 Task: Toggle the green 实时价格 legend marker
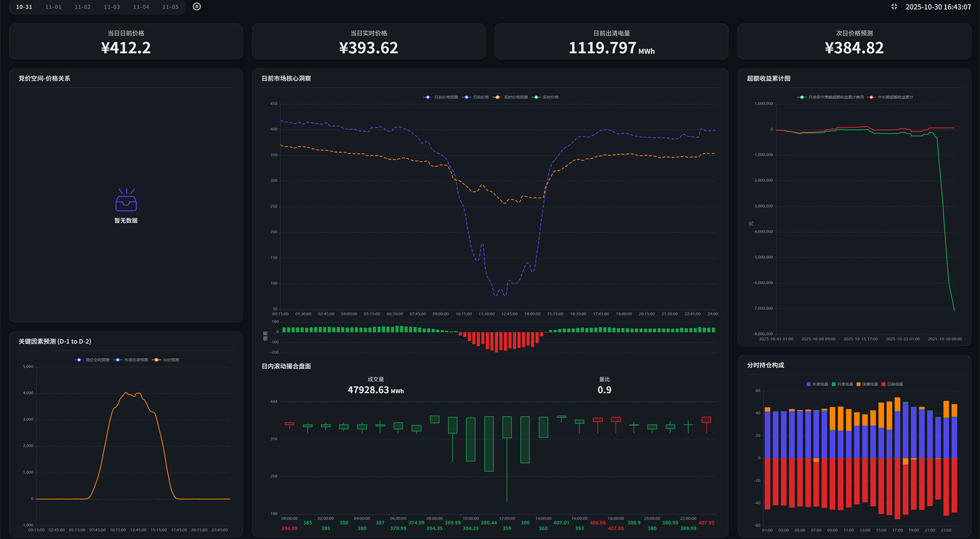click(536, 97)
